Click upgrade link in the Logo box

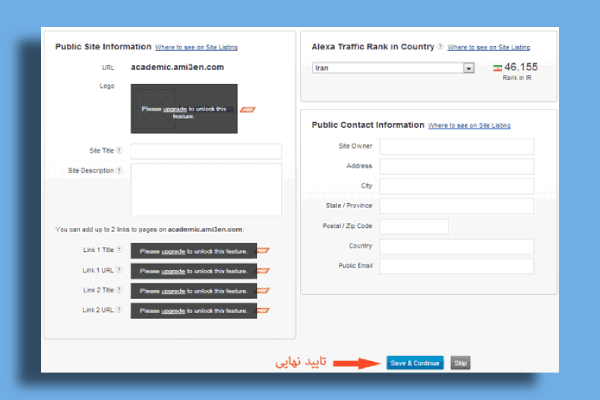(x=173, y=108)
